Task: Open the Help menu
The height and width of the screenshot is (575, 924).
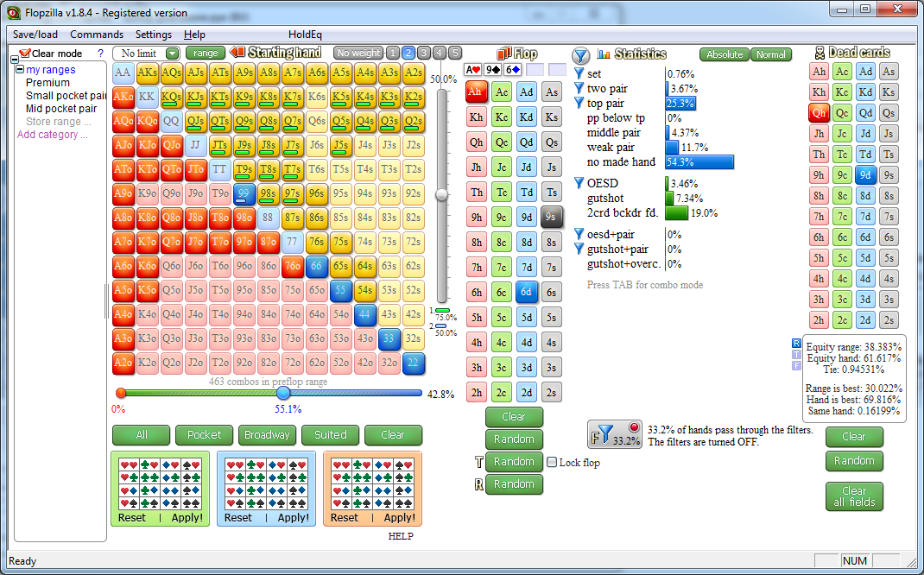Action: 194,35
